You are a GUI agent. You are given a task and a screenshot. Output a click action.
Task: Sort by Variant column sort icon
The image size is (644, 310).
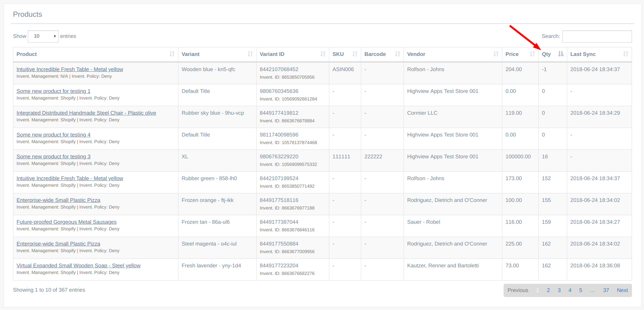[x=250, y=54]
